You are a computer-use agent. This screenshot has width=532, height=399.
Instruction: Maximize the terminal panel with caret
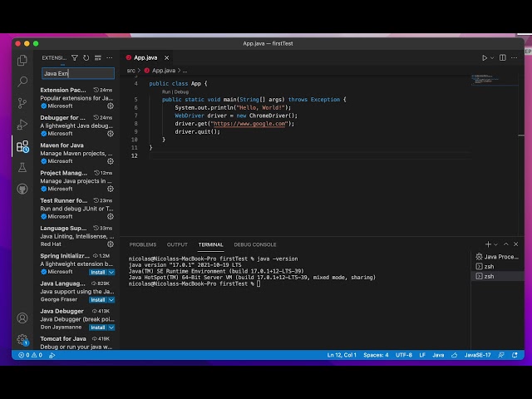(x=506, y=244)
